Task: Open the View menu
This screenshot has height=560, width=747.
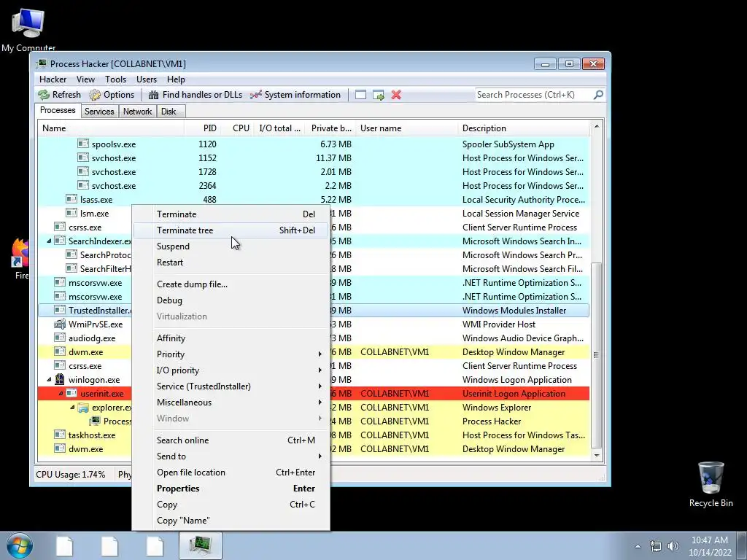Action: point(86,79)
